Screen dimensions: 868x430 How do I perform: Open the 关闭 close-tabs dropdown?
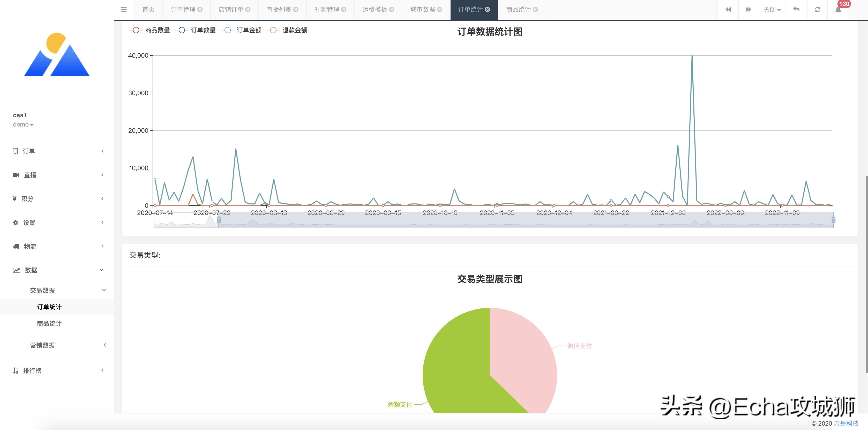coord(772,9)
